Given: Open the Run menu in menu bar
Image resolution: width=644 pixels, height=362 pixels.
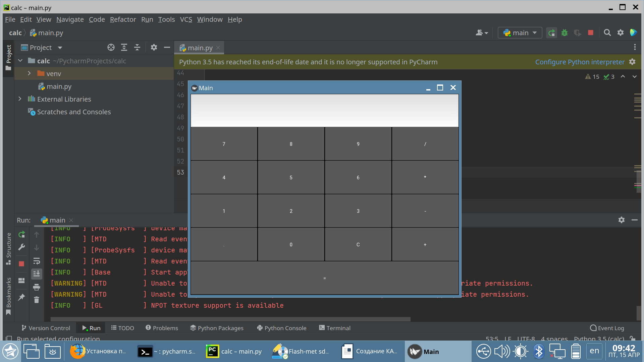Looking at the screenshot, I should 147,19.
